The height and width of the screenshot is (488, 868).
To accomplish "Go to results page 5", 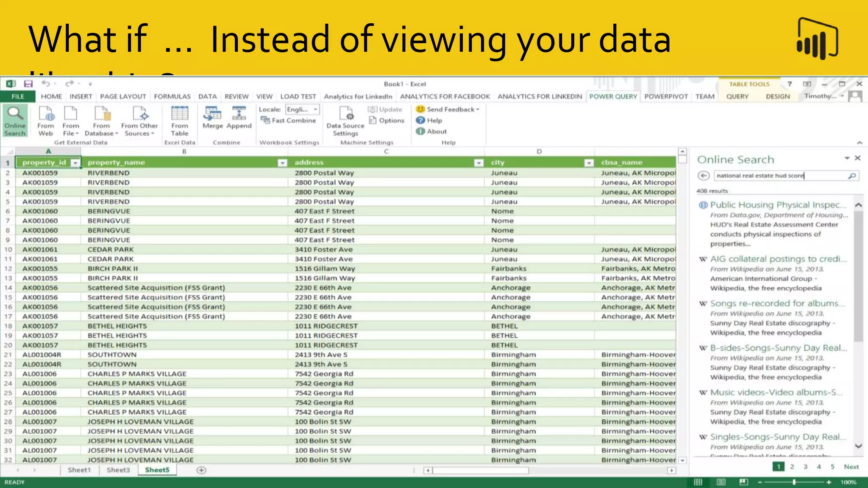I will click(832, 467).
